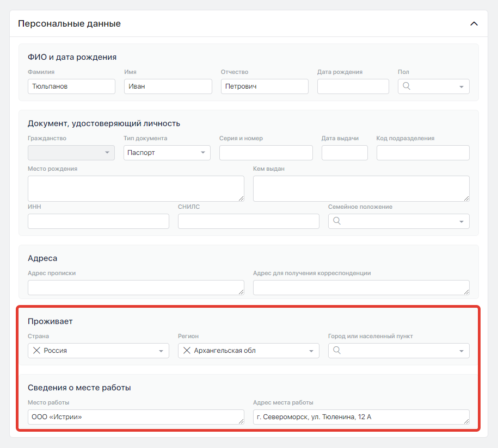
Task: Click the ИНН input field
Action: [98, 221]
